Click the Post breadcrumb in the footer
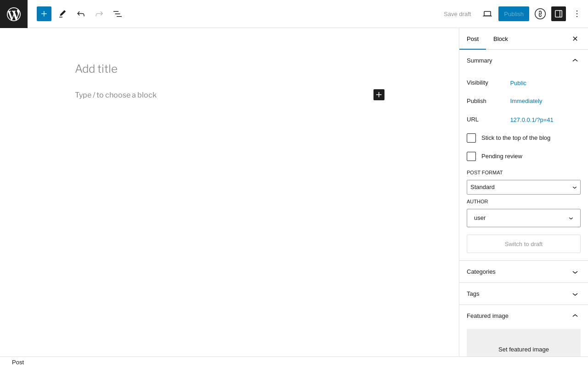This screenshot has height=368, width=588. pos(18,362)
